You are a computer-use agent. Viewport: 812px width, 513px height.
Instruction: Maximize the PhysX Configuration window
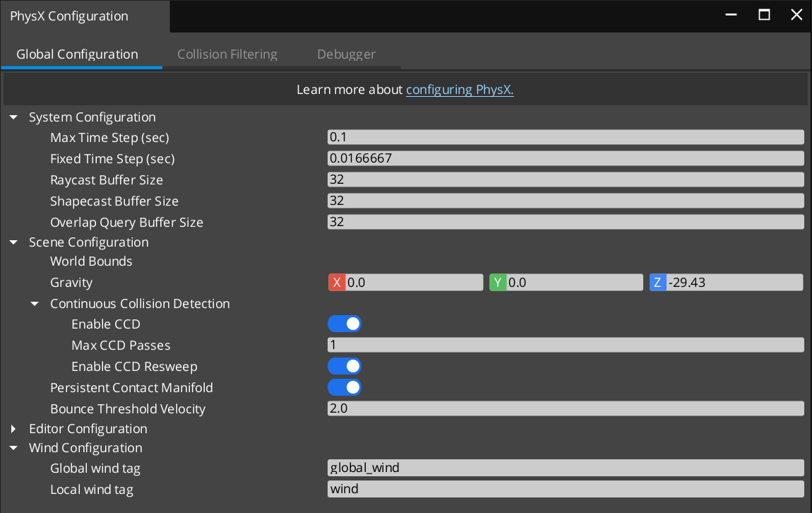coord(764,15)
